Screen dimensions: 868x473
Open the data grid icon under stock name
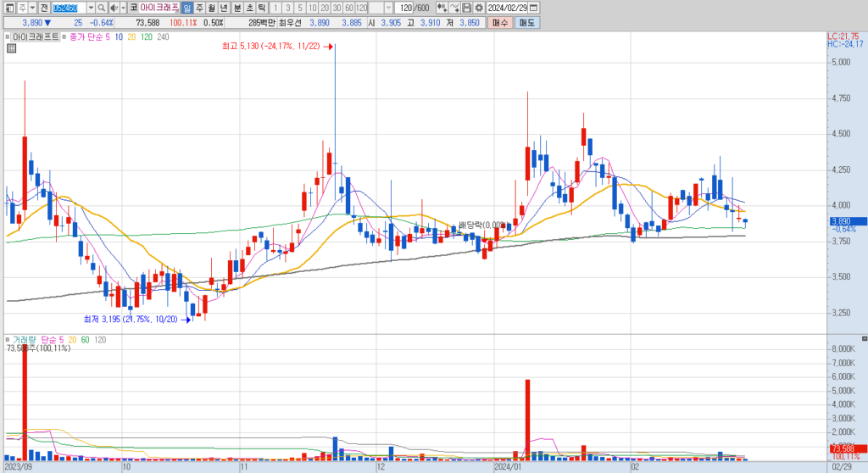(11, 48)
